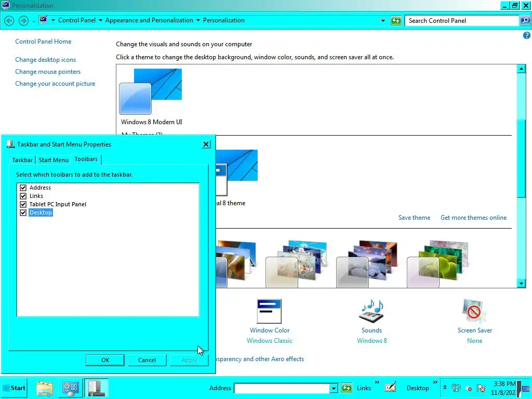532x399 pixels.
Task: Expand dropdown after Appearance and Personalization
Action: 198,20
